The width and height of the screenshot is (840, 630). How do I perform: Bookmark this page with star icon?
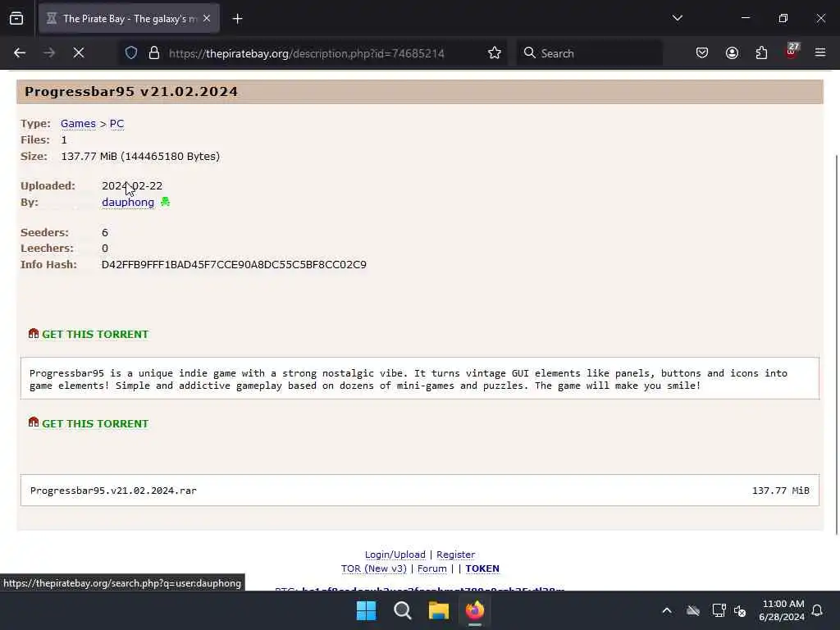[x=495, y=53]
